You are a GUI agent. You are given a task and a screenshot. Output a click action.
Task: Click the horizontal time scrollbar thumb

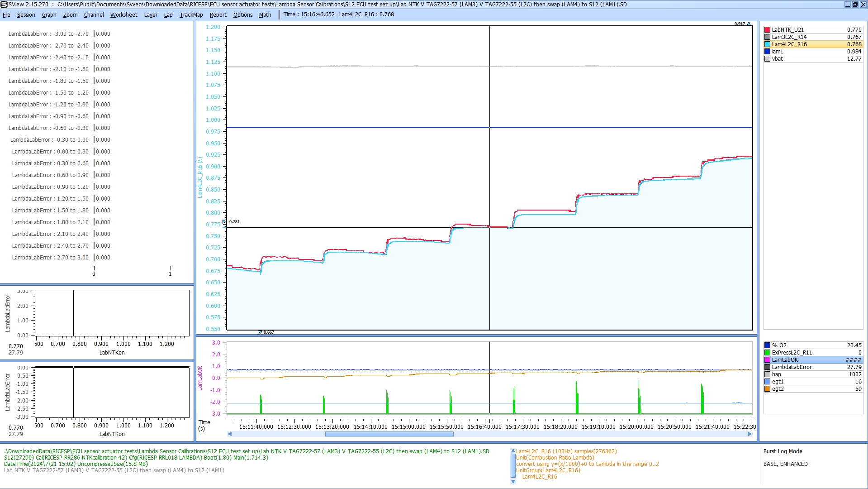point(389,434)
